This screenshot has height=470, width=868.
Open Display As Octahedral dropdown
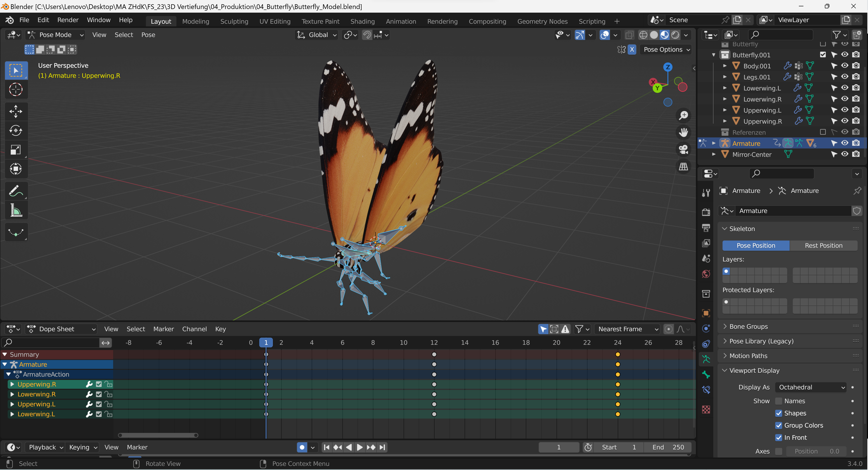click(811, 387)
